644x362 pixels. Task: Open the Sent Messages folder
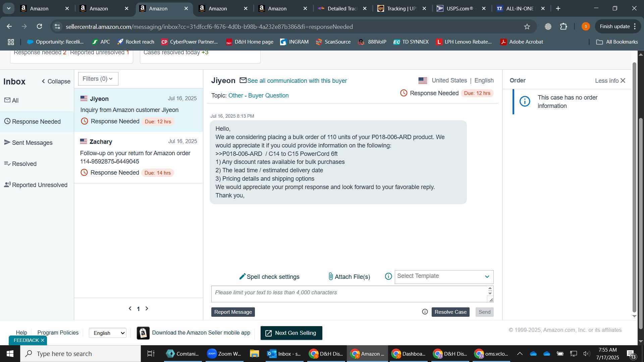click(37, 142)
